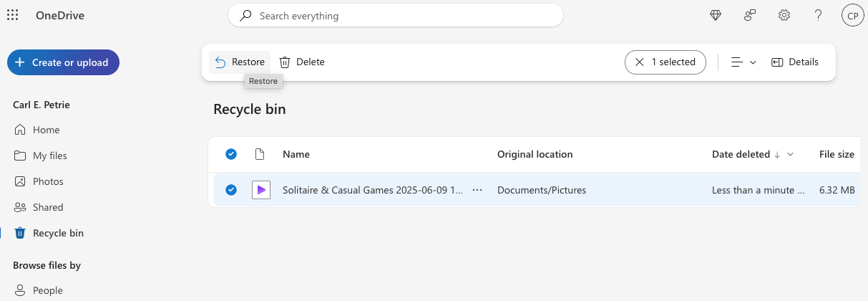Click the premium diamond icon
The height and width of the screenshot is (301, 868).
tap(716, 15)
